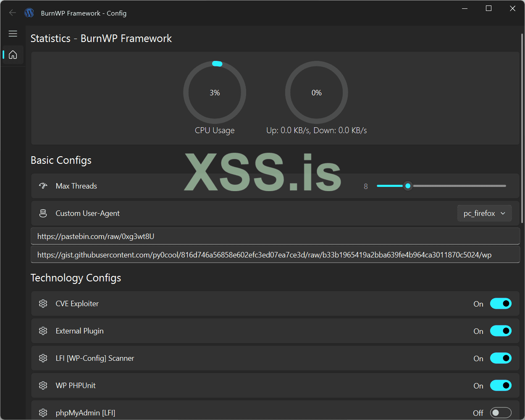Click the back arrow in title bar
Screen dimensions: 525x420
click(x=13, y=13)
